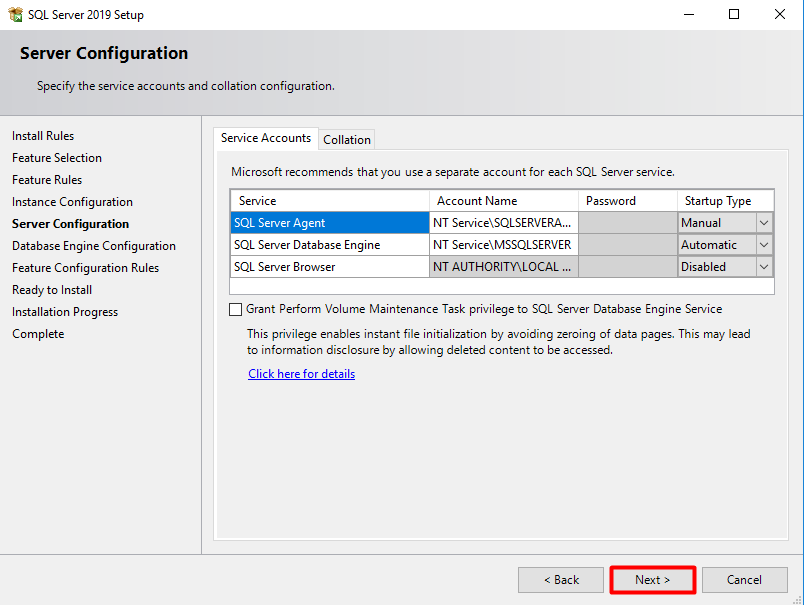Cancel the SQL Server setup
804x605 pixels.
745,580
